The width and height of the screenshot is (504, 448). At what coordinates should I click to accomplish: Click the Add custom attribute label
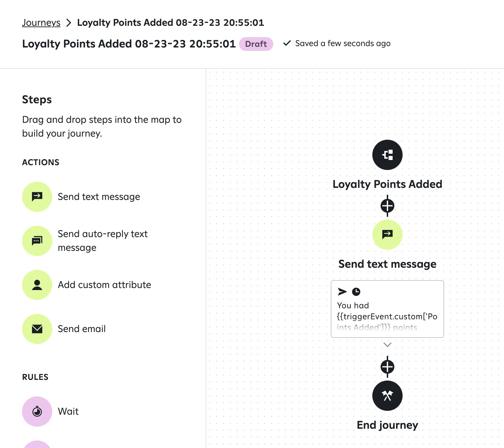coord(105,285)
